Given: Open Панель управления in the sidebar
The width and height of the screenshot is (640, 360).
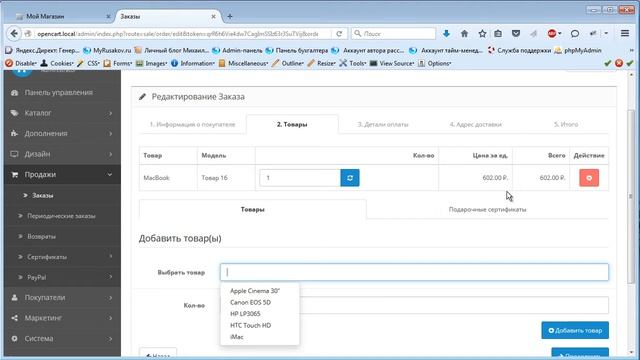Looking at the screenshot, I should click(62, 93).
